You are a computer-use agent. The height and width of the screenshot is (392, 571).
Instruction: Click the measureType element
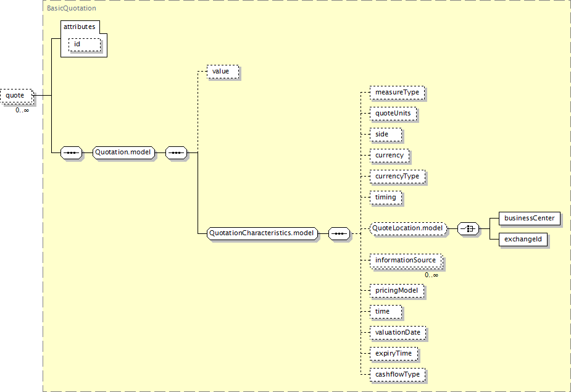(x=397, y=93)
